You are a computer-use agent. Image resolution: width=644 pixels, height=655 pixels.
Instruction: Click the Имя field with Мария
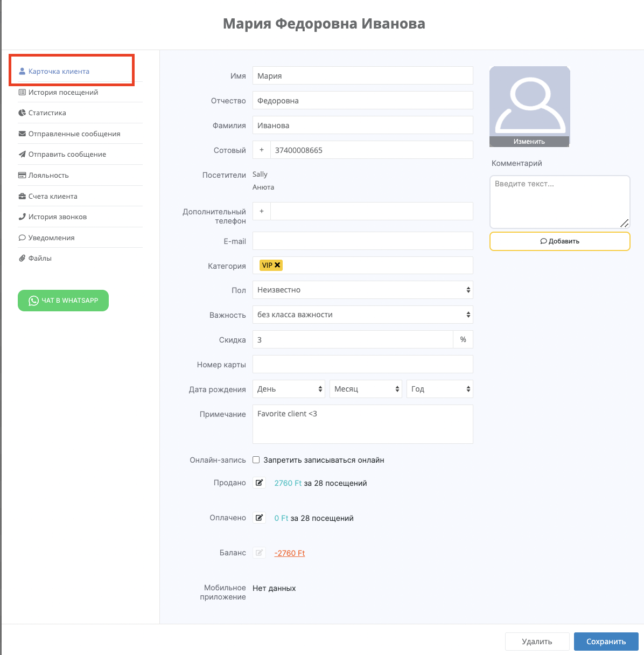(x=363, y=75)
